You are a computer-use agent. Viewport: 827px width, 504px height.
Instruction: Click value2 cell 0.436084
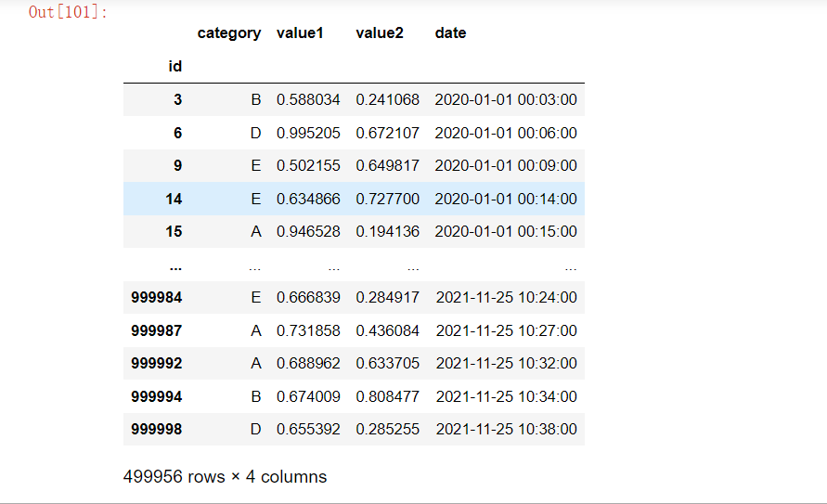coord(388,330)
